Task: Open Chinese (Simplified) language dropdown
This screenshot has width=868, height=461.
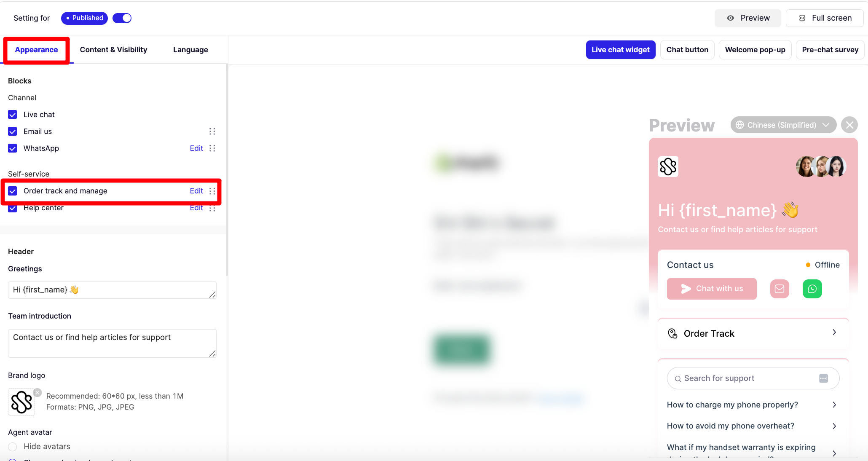Action: (x=783, y=125)
